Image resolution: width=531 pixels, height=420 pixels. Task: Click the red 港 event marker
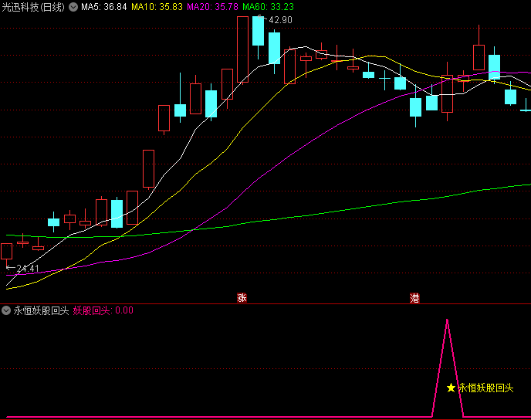point(414,298)
